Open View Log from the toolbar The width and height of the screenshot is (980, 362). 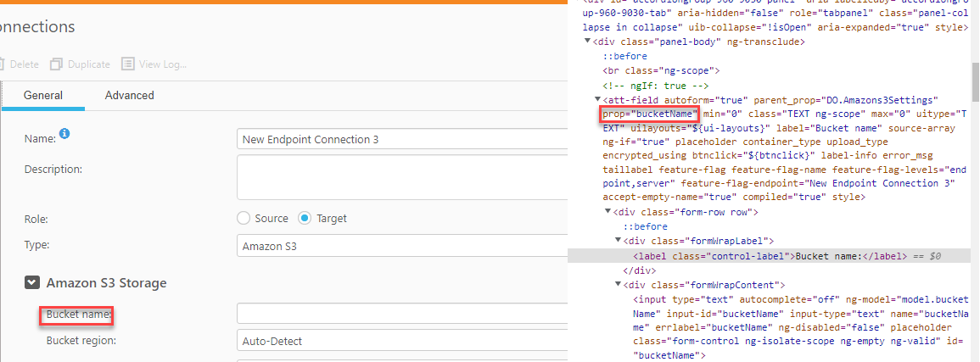point(154,64)
